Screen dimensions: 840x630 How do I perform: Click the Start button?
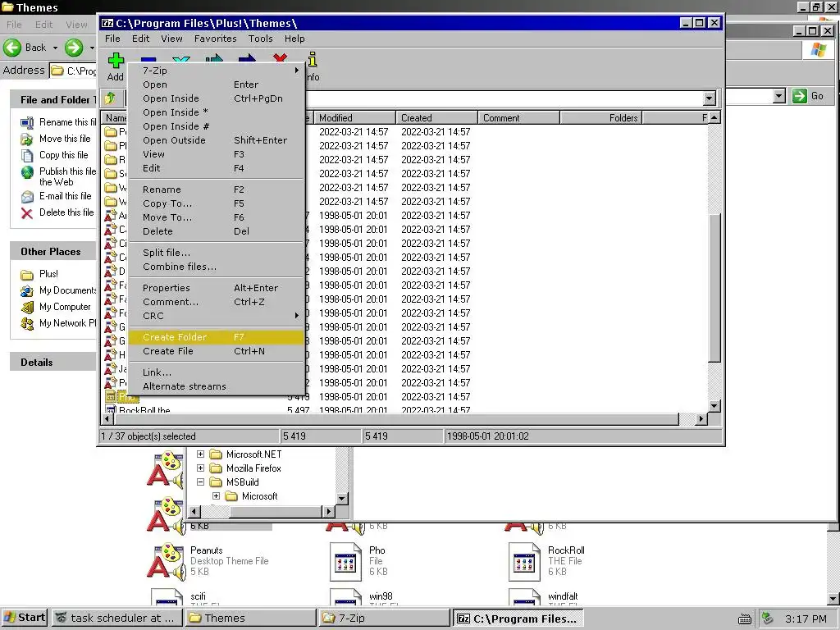coord(25,618)
